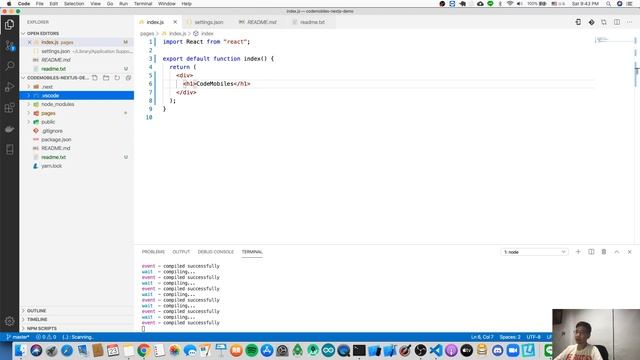Open the File menu in the menu bar
Screen dimensions: 640x360
point(40,4)
